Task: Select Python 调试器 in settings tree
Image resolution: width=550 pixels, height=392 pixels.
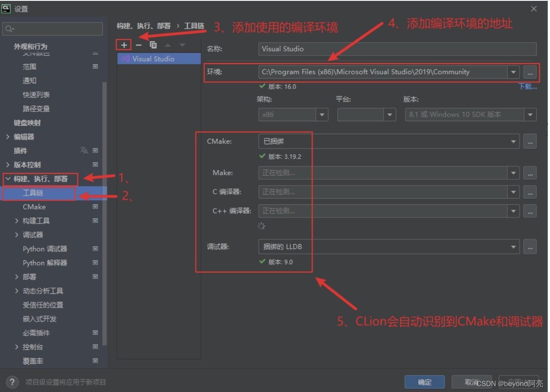Action: [x=45, y=249]
